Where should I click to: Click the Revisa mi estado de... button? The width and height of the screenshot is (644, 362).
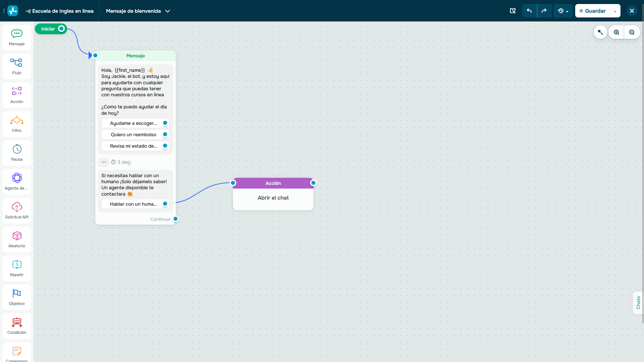click(135, 146)
